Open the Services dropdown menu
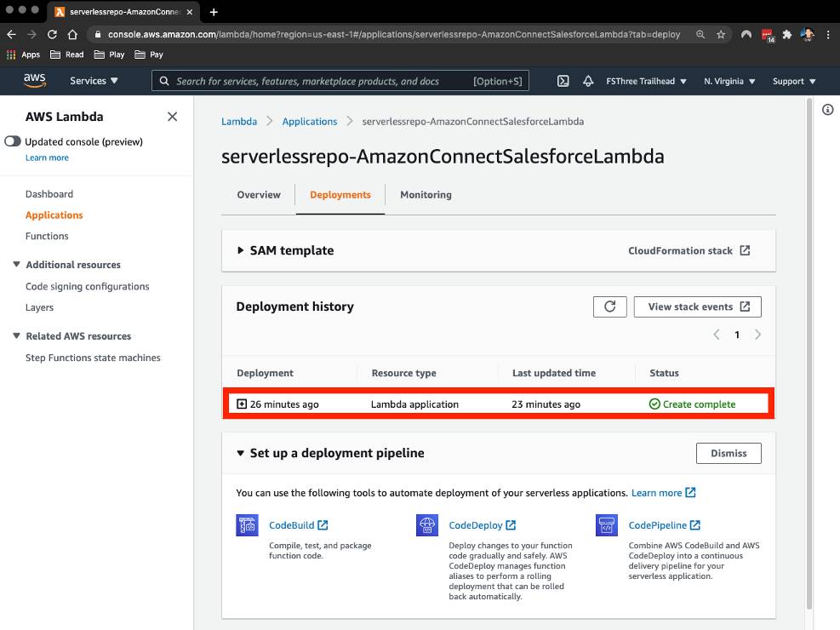Image resolution: width=840 pixels, height=630 pixels. [x=94, y=81]
